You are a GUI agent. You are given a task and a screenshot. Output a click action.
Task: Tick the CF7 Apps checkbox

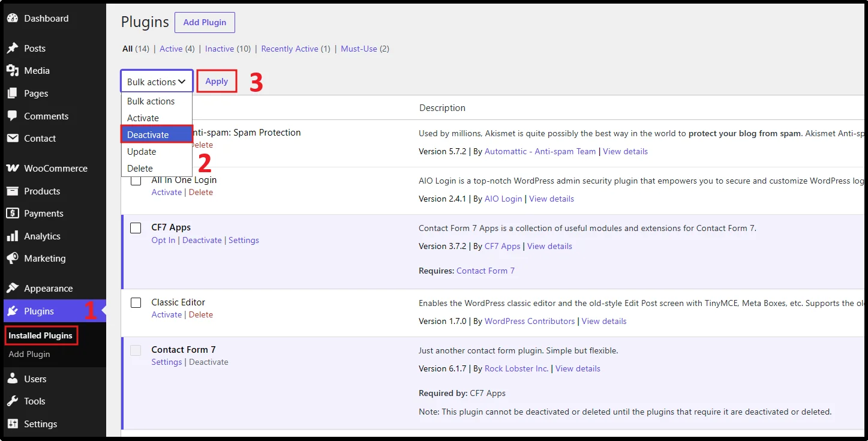pyautogui.click(x=136, y=228)
